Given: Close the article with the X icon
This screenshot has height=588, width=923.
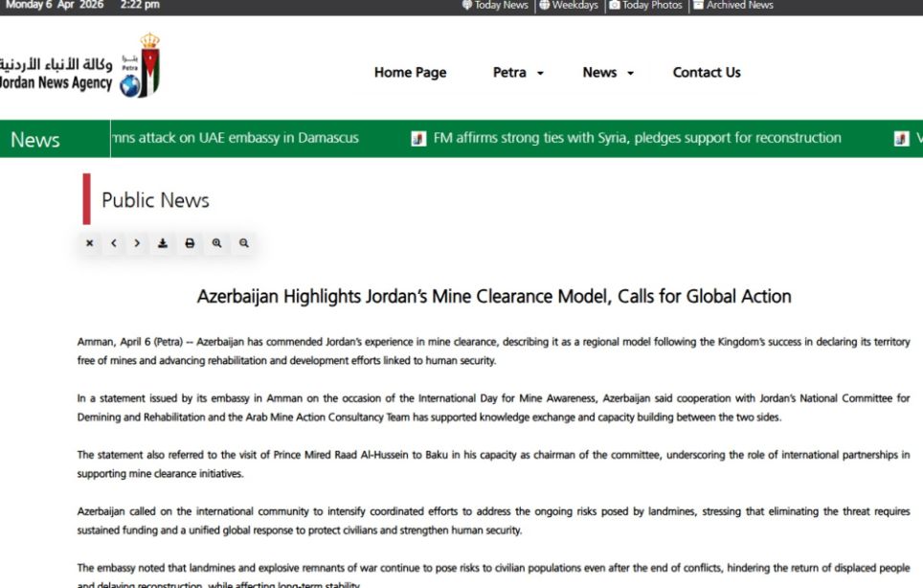Looking at the screenshot, I should click(89, 243).
